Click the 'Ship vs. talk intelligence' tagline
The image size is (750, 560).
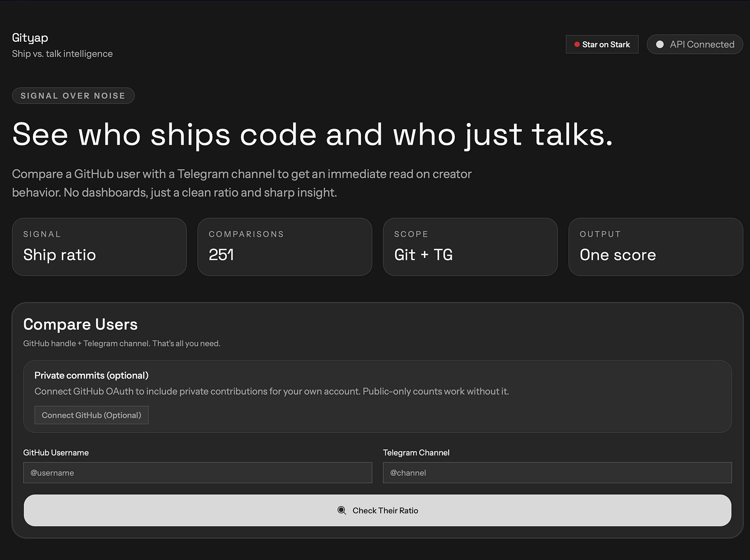pyautogui.click(x=62, y=54)
